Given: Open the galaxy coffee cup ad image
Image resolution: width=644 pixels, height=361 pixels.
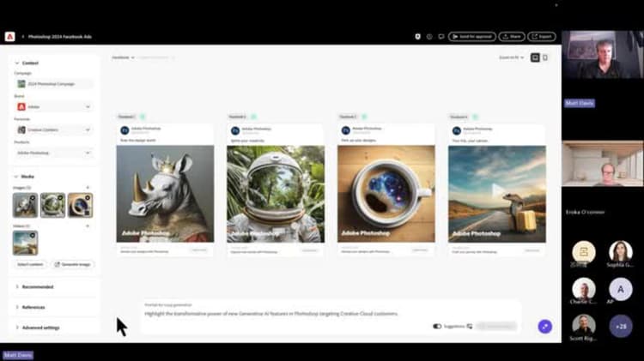Looking at the screenshot, I should [386, 194].
